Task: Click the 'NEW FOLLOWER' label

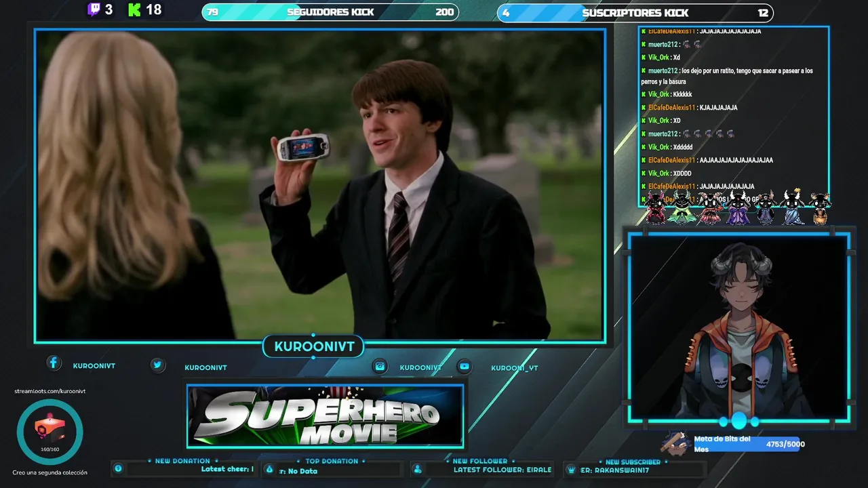Action: 480,462
